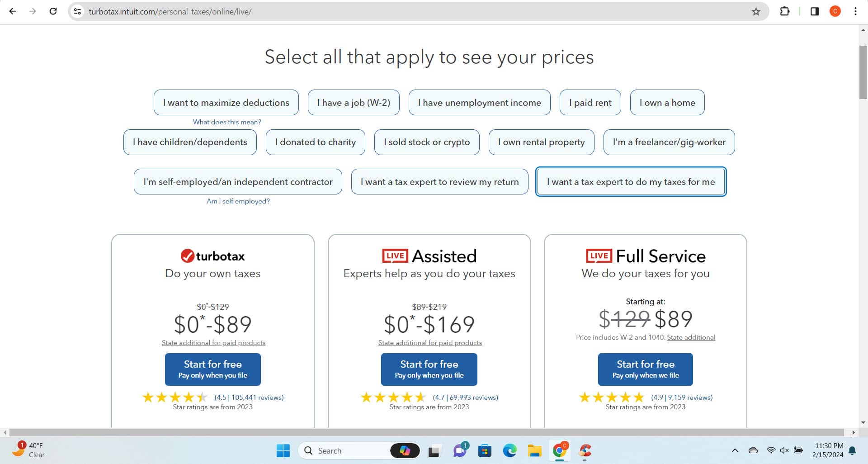The height and width of the screenshot is (464, 868).
Task: Click the LIVE badge beside Full Service
Action: tap(599, 256)
